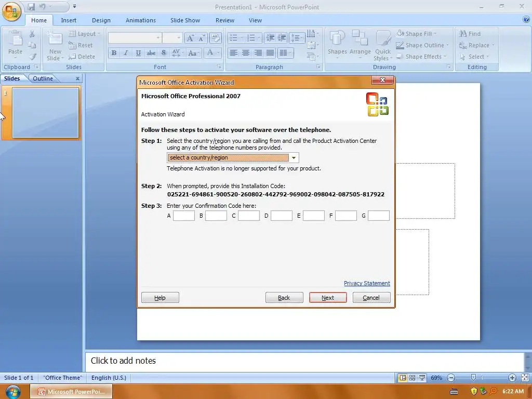Start Slide Show from status bar icon
The image size is (532, 399).
pyautogui.click(x=422, y=378)
